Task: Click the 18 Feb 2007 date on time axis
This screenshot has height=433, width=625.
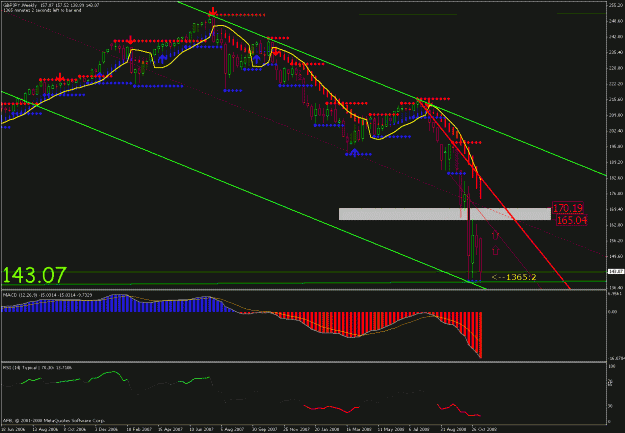Action: [138, 429]
